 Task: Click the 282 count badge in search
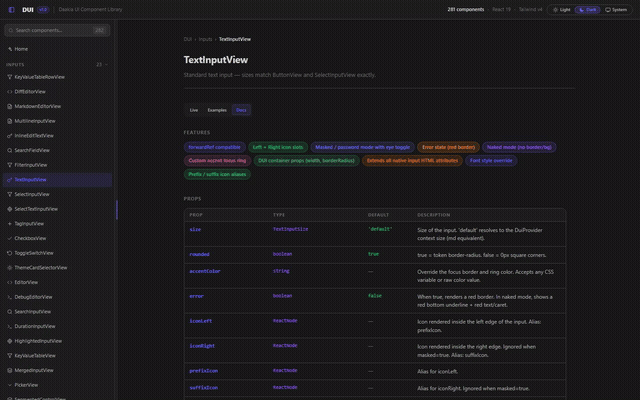pos(99,30)
